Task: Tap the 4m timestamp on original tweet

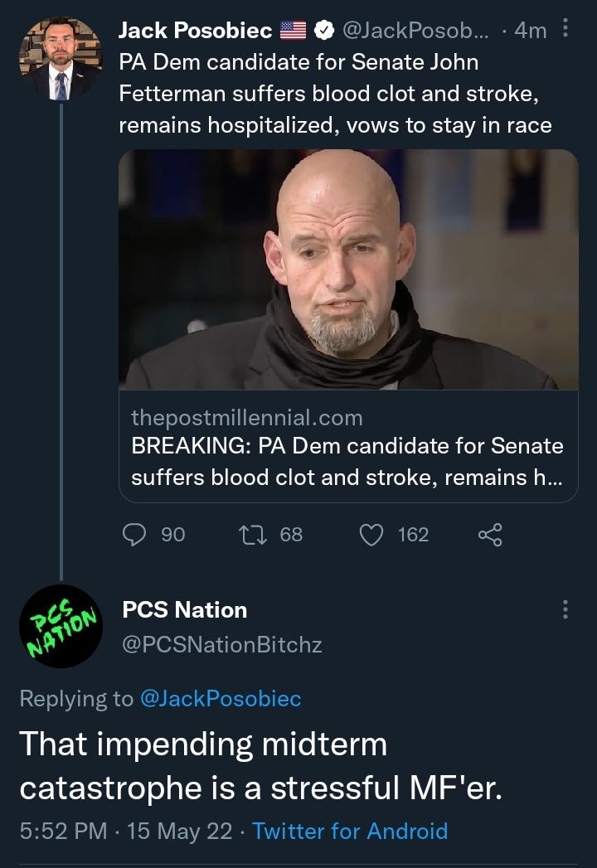Action: (x=530, y=31)
